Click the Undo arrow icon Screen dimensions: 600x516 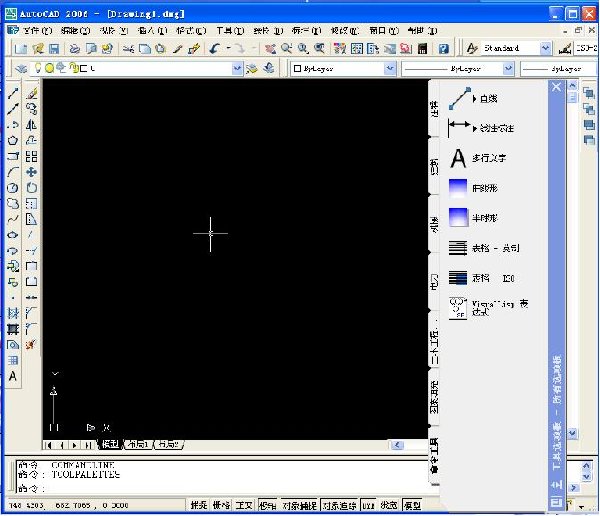pyautogui.click(x=215, y=49)
